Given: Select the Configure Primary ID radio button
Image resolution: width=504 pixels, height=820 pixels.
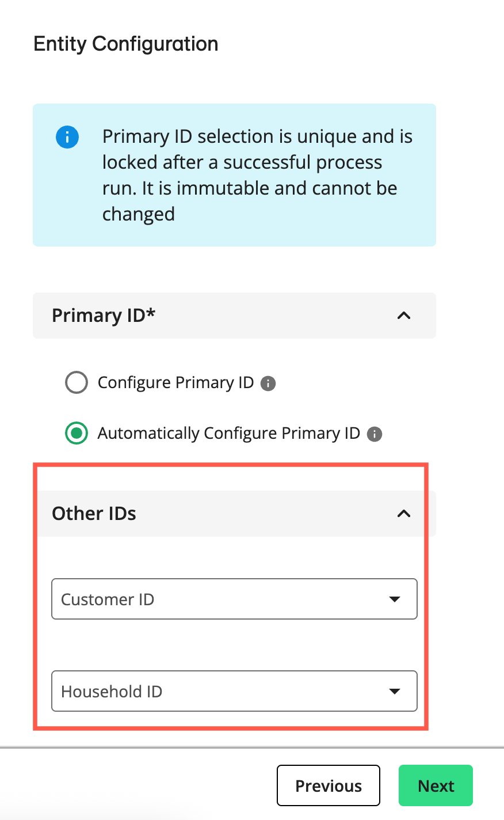Looking at the screenshot, I should [77, 382].
